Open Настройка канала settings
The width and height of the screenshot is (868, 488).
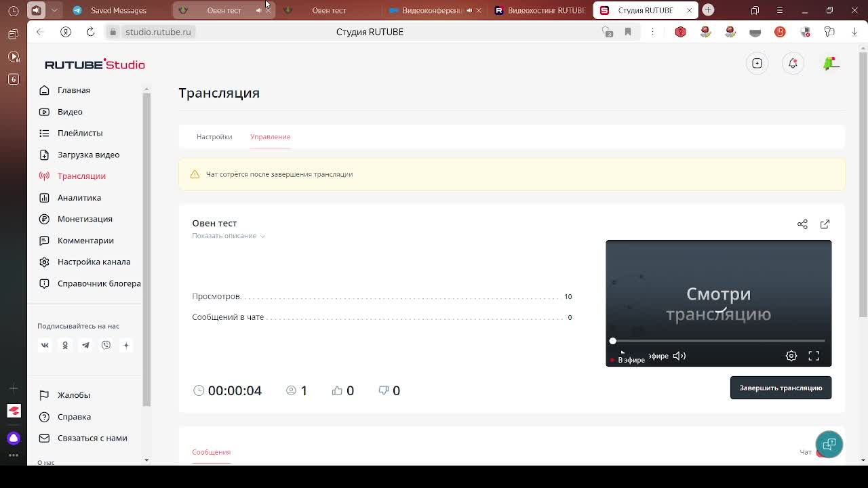pos(94,262)
